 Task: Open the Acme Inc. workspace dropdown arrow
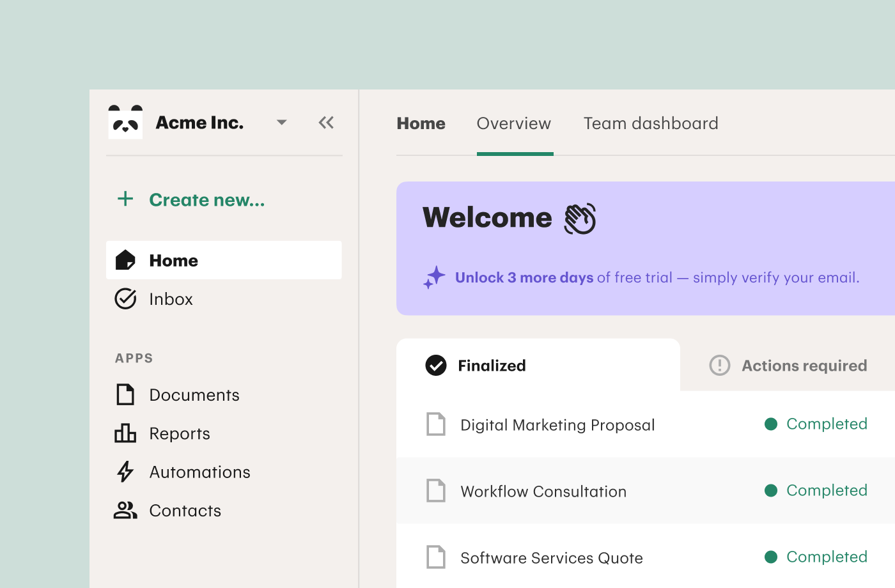(x=281, y=122)
